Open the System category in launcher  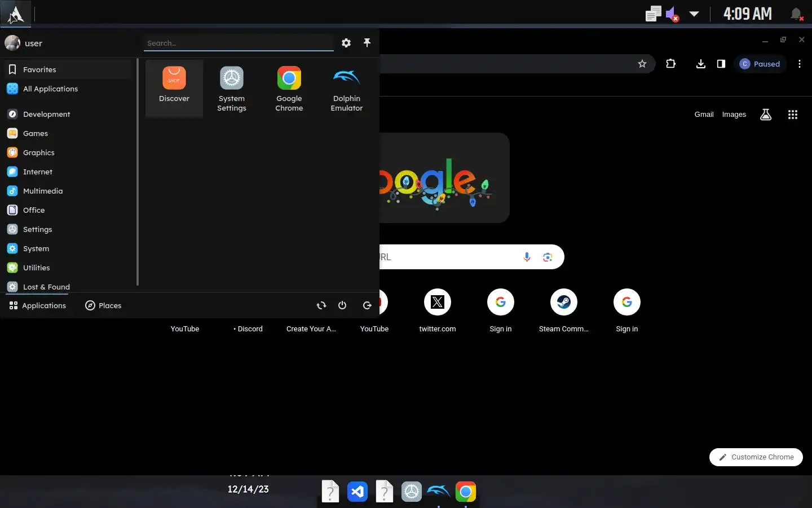[68, 248]
